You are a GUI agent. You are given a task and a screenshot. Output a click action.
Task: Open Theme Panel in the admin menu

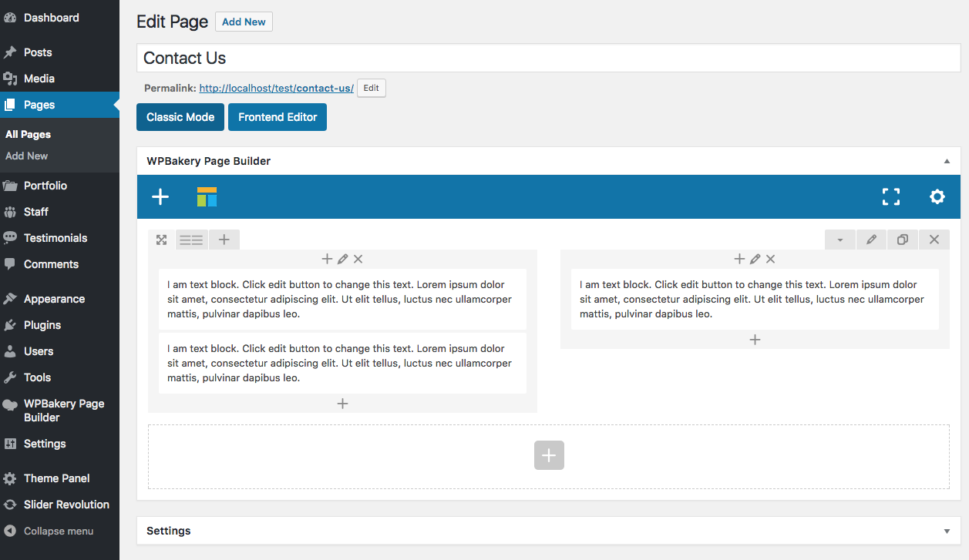pyautogui.click(x=59, y=478)
